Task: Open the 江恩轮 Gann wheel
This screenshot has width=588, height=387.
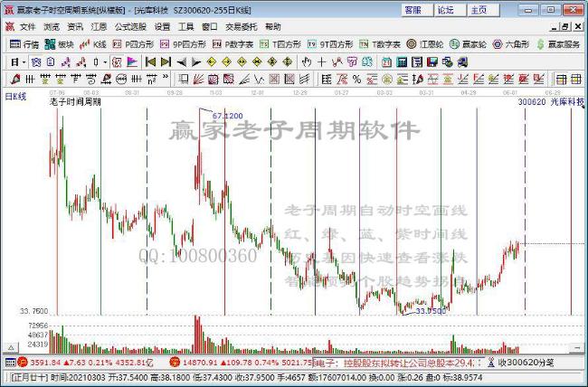Action: click(x=425, y=44)
